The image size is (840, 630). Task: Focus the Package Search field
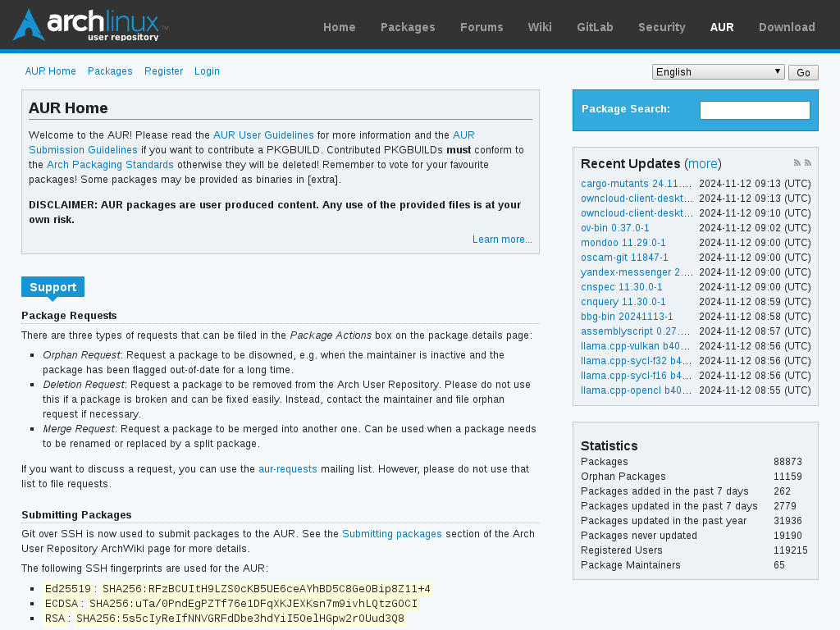click(755, 110)
